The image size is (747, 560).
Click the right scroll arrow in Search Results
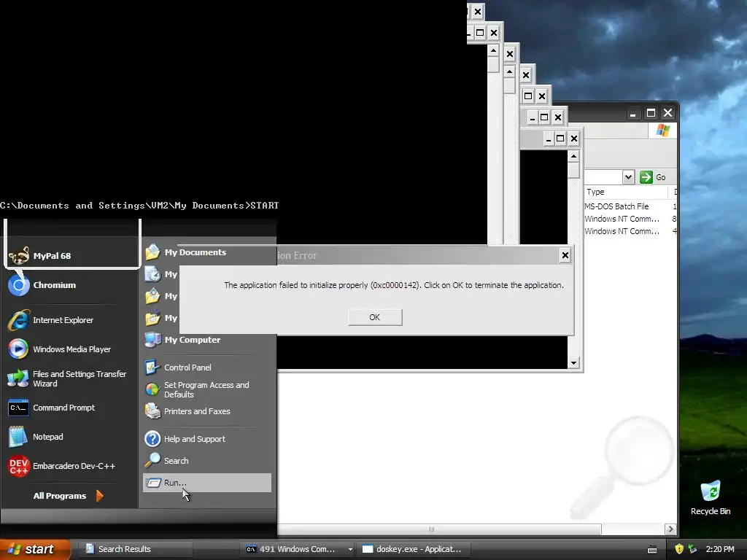tap(670, 529)
